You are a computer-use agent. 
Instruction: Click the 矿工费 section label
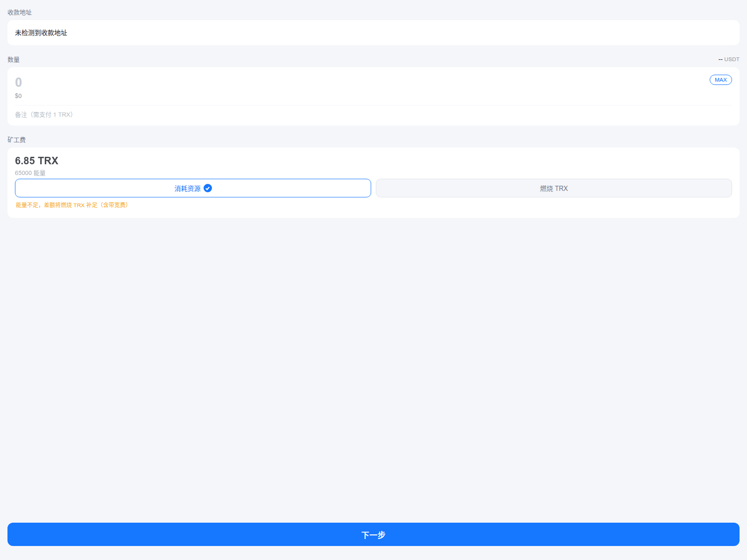point(16,140)
